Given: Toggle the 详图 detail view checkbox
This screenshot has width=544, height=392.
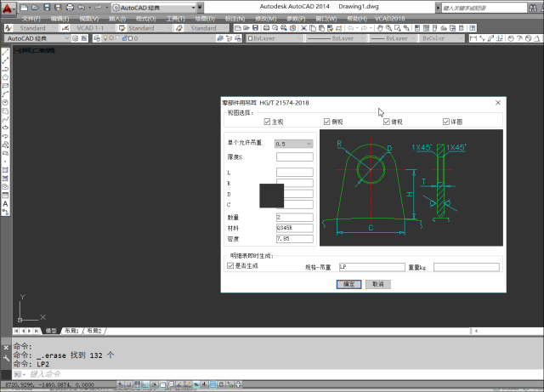Looking at the screenshot, I should click(445, 122).
